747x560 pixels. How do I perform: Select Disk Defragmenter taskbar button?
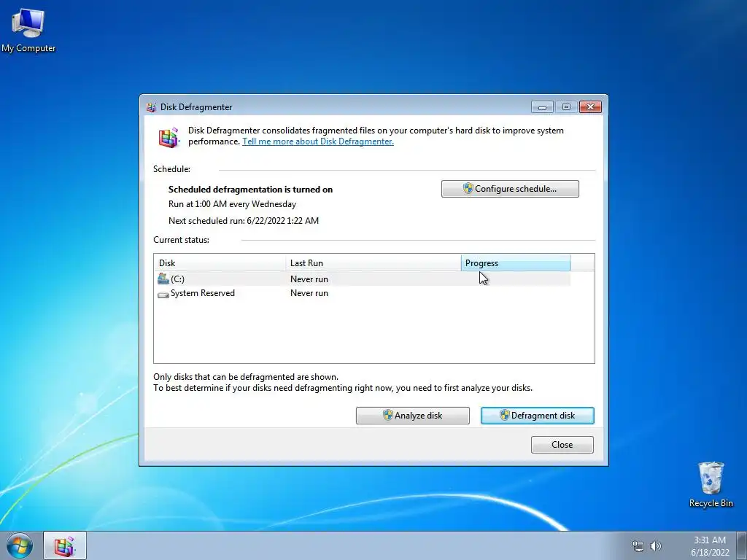tap(65, 545)
